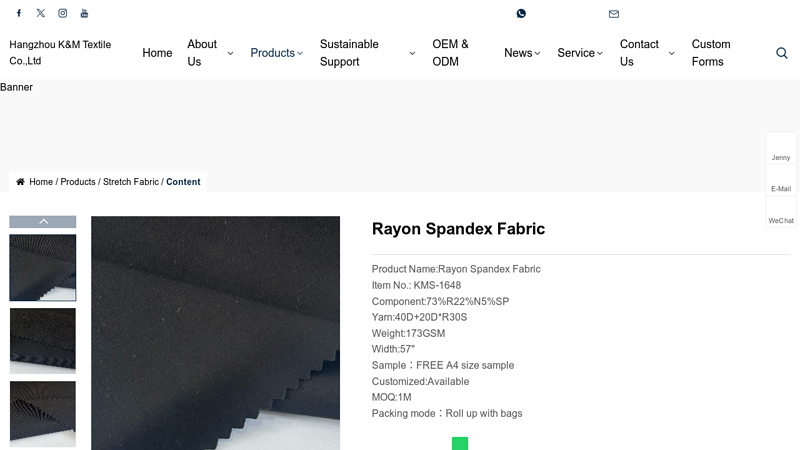Viewport: 800px width, 450px height.
Task: Click the thumbnail gallery up arrow
Action: coord(43,221)
